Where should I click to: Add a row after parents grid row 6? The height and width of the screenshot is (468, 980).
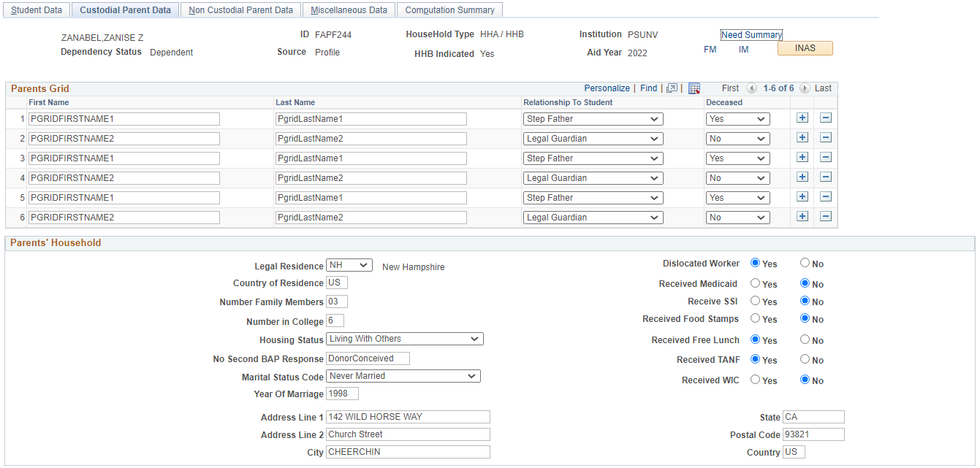click(802, 216)
